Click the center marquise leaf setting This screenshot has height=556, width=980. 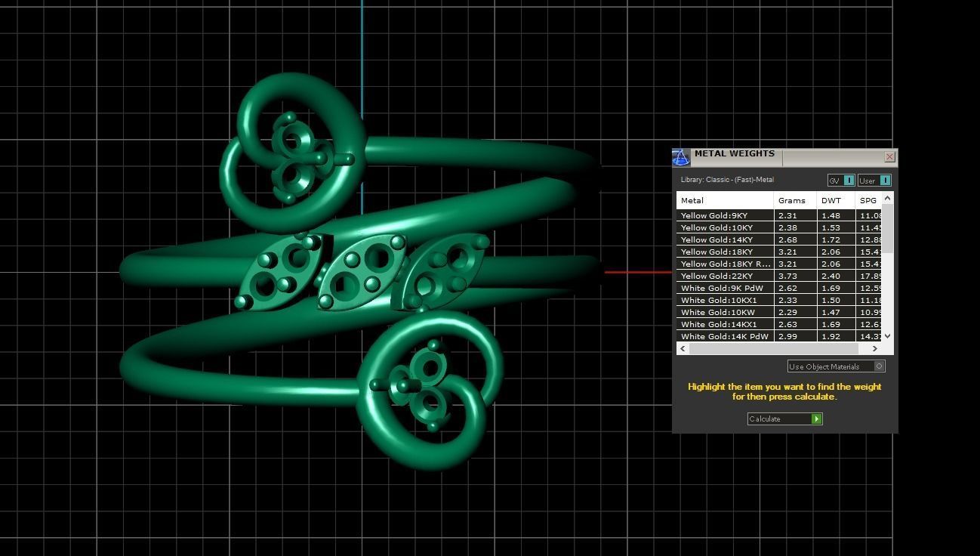pos(362,272)
